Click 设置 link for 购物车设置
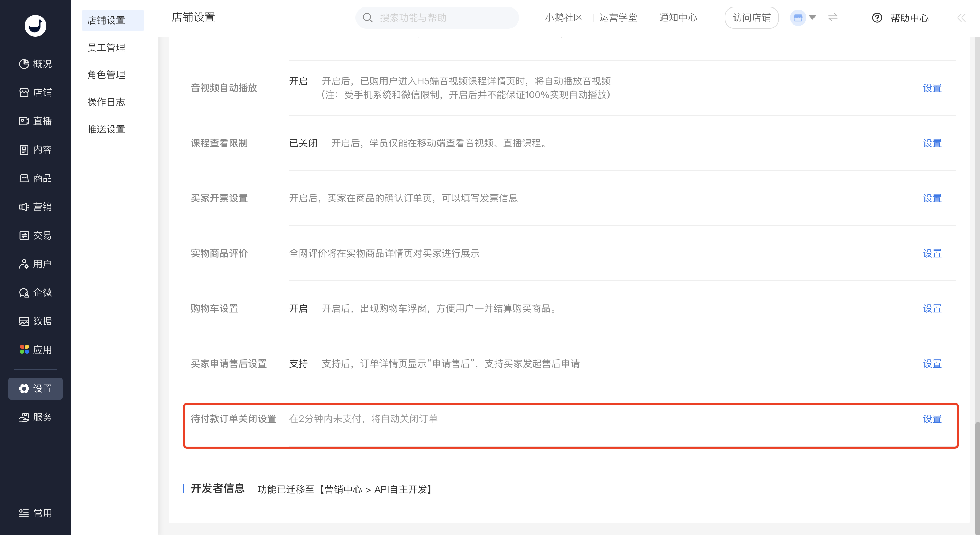This screenshot has width=980, height=535. [932, 308]
